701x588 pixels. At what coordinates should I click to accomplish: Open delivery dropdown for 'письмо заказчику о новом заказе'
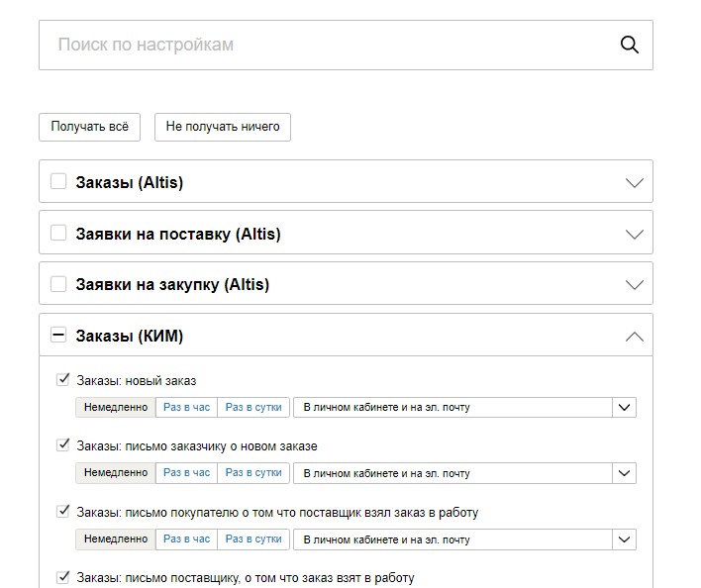pyautogui.click(x=624, y=473)
